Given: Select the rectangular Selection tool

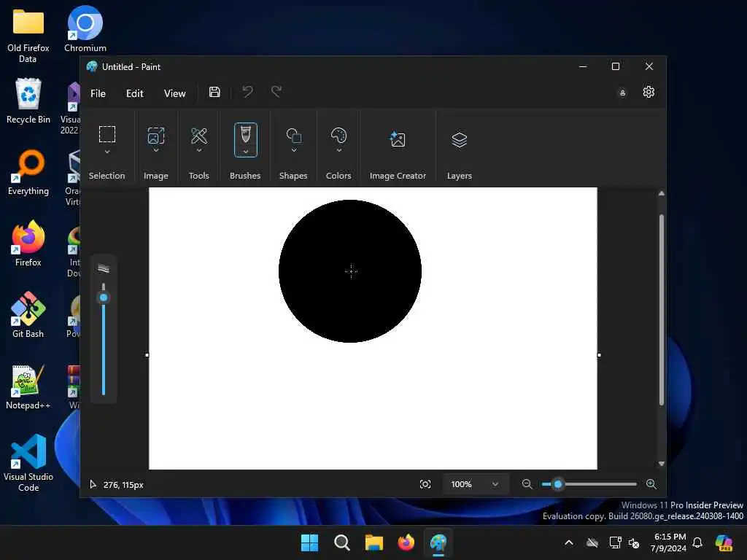Looking at the screenshot, I should (107, 134).
